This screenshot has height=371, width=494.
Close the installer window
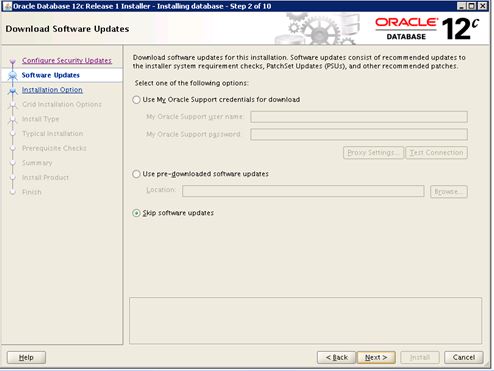click(483, 6)
